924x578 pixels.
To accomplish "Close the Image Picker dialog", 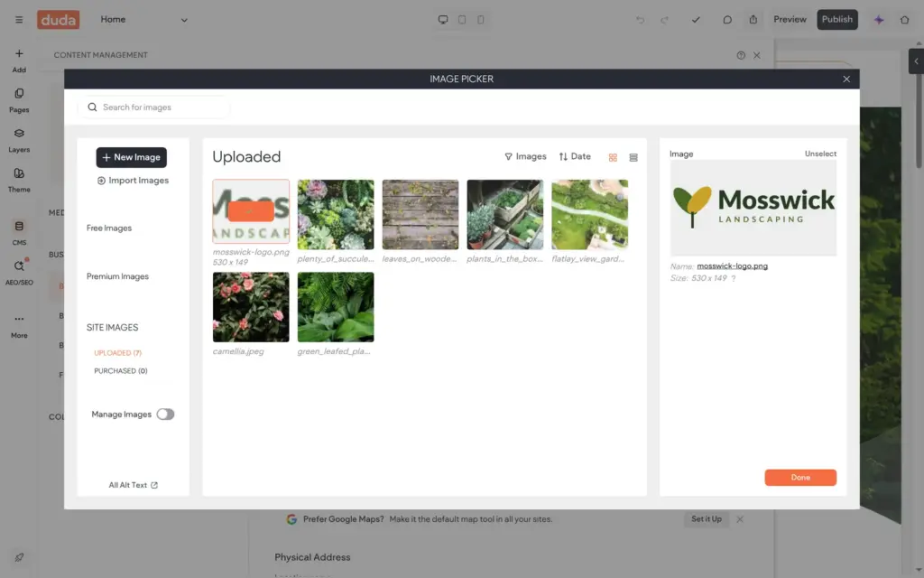I will pyautogui.click(x=846, y=79).
